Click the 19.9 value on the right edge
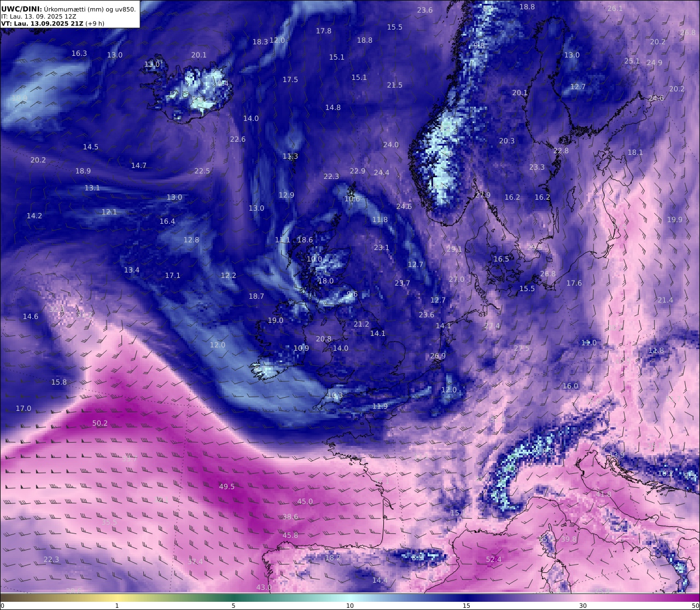 coord(675,219)
